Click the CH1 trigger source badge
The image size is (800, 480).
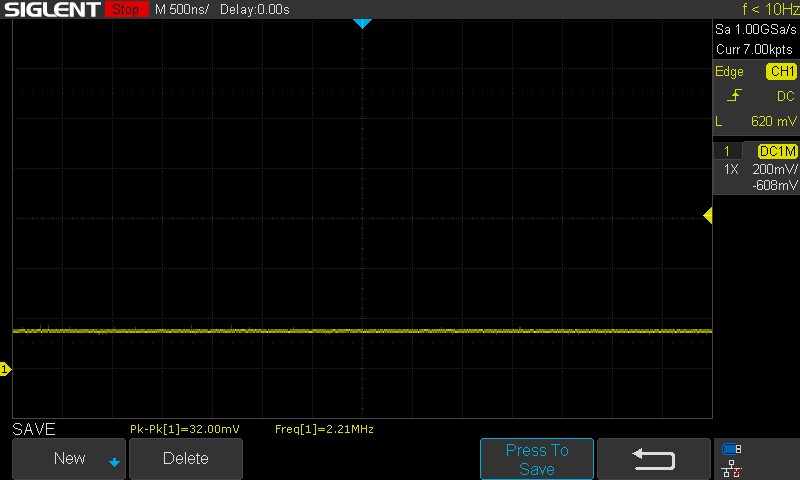tap(781, 71)
